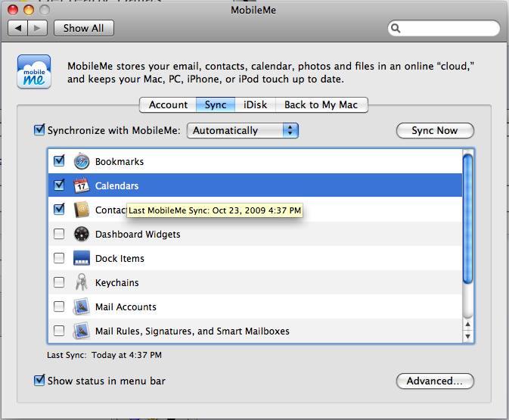
Task: Select the Mail Accounts row label
Action: (126, 307)
